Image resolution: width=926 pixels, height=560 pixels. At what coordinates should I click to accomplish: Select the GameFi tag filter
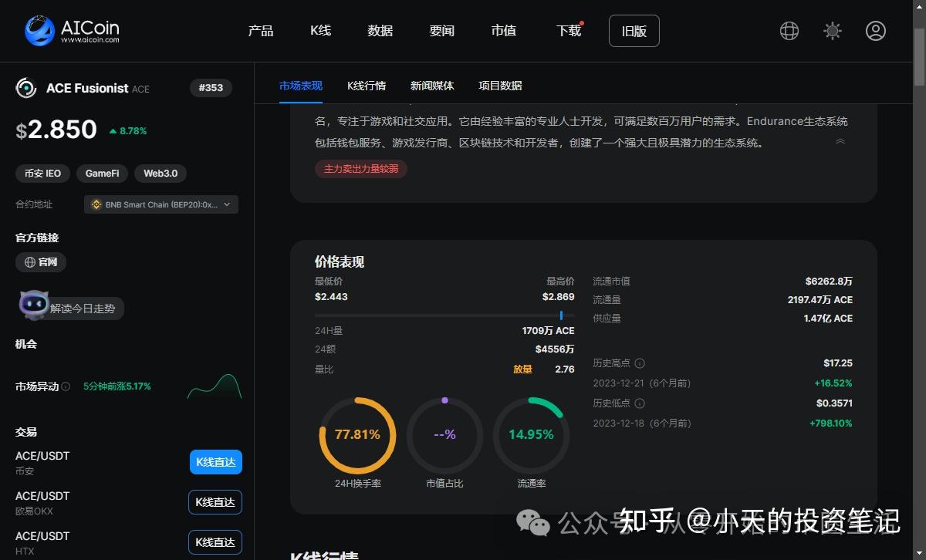pyautogui.click(x=102, y=174)
